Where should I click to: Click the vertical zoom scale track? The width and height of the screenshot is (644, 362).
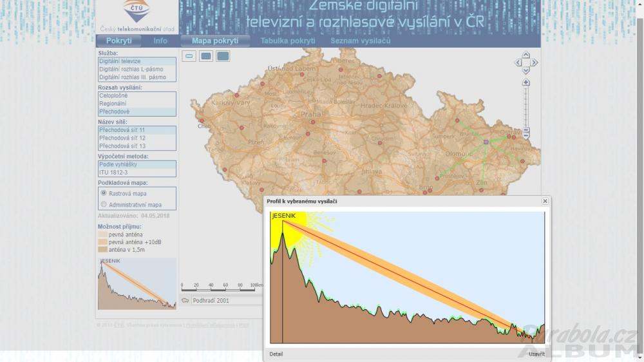point(526,107)
